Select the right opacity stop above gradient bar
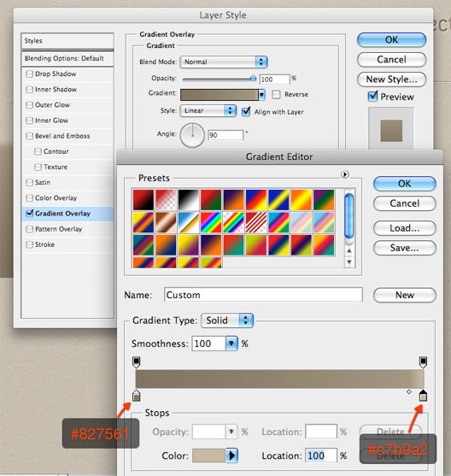This screenshot has height=476, width=451. click(x=423, y=362)
